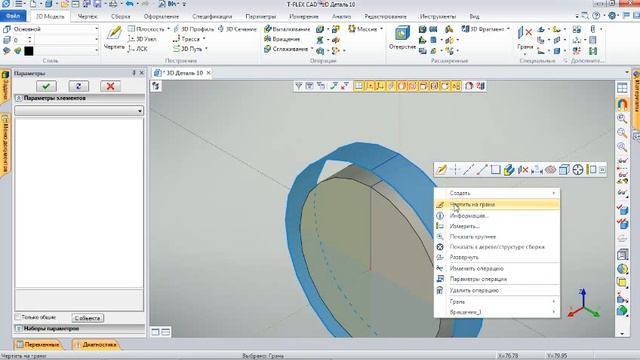
Task: Select the 3D Узел tool
Action: point(142,39)
